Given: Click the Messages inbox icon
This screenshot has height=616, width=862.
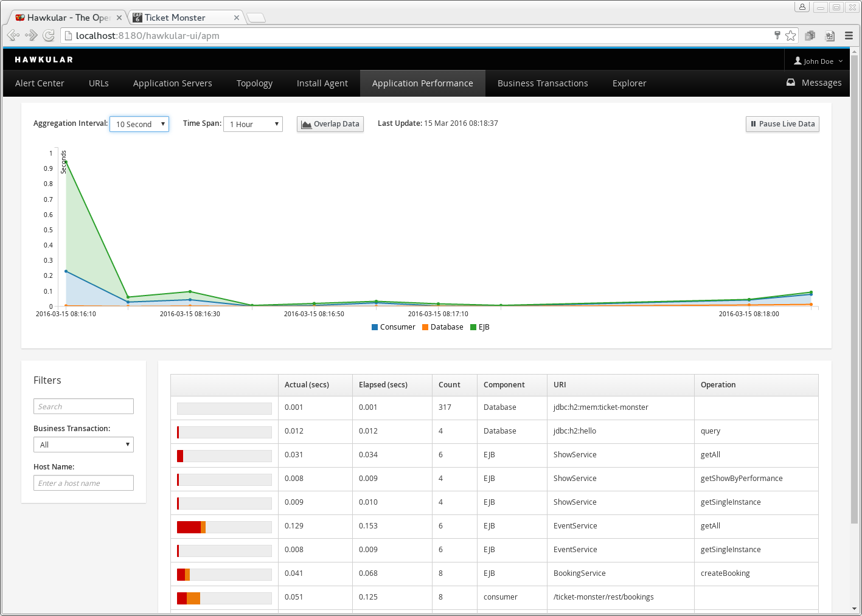Looking at the screenshot, I should click(x=790, y=83).
